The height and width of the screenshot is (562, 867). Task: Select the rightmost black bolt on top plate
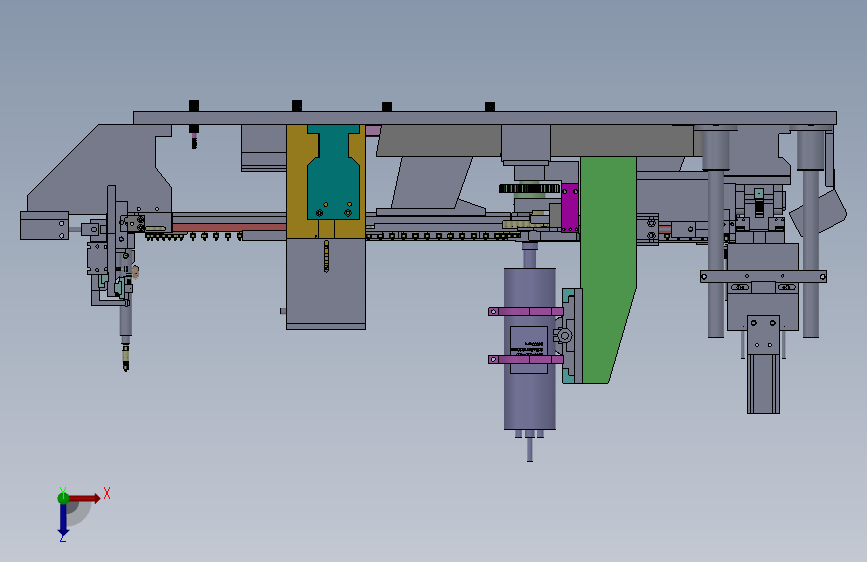(x=490, y=106)
